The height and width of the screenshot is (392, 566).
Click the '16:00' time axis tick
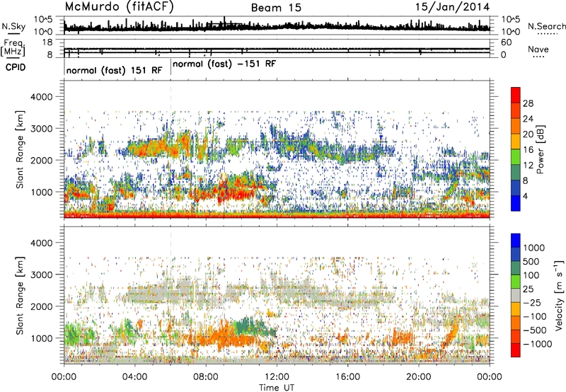pos(347,377)
